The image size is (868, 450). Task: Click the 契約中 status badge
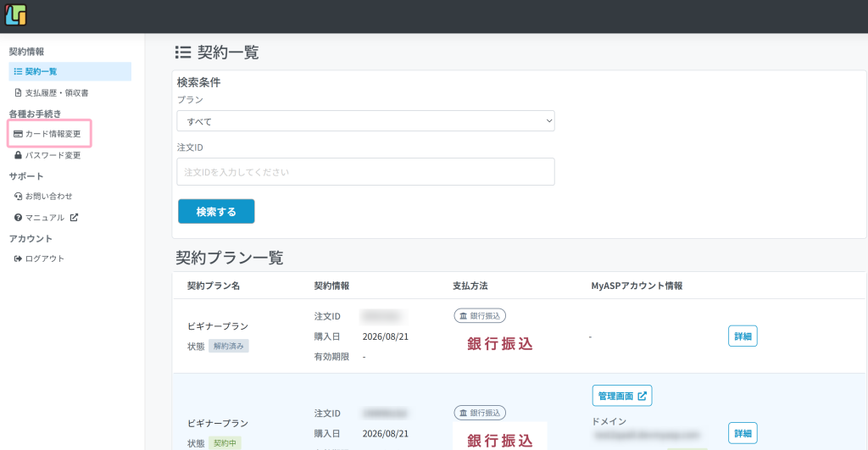(225, 443)
